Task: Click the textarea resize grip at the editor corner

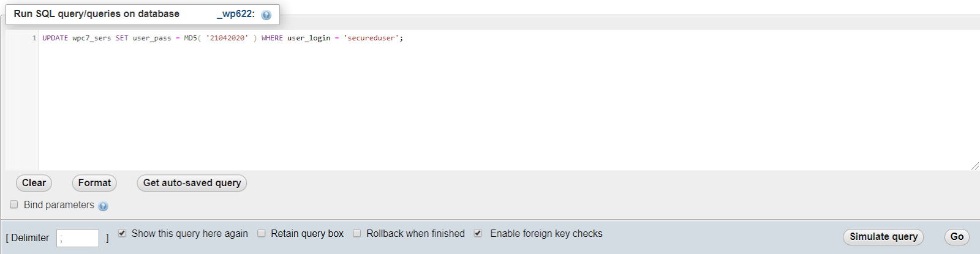Action: 974,166
